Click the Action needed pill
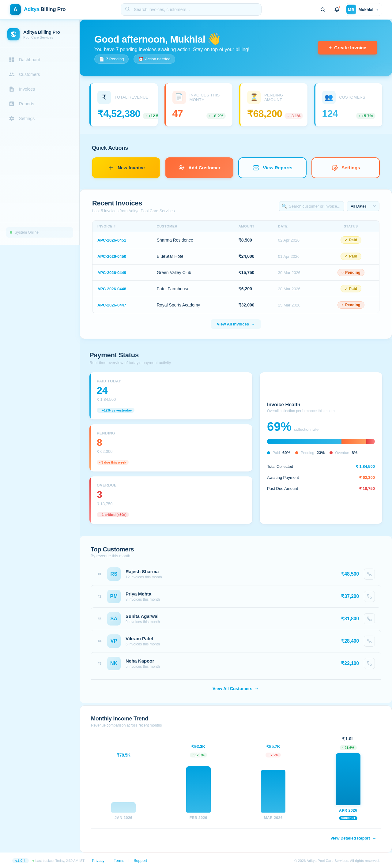 (154, 59)
